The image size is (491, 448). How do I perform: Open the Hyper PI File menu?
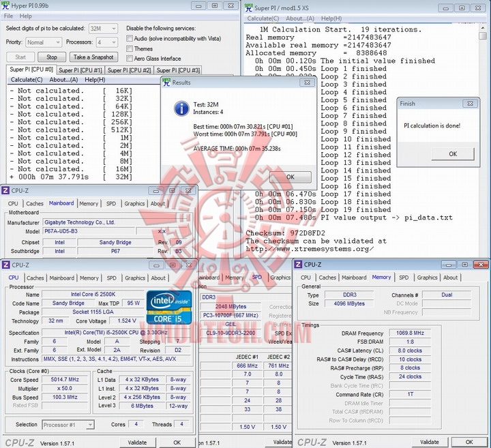[x=8, y=16]
